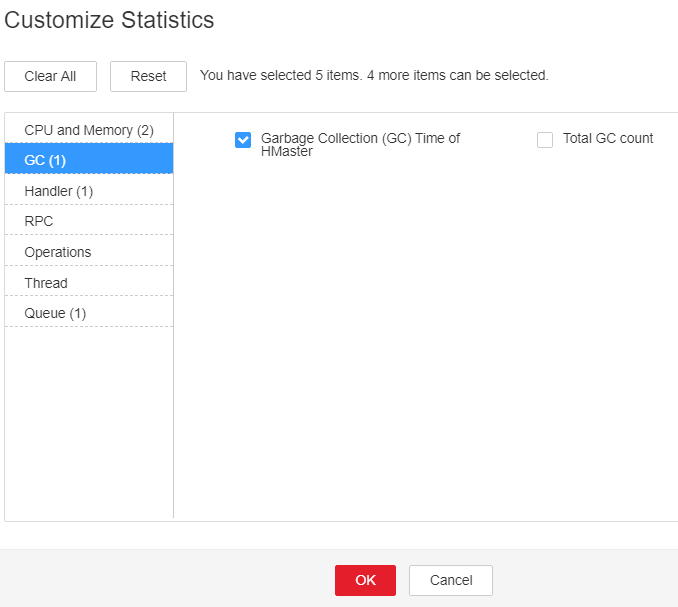Click the Garbage Collection Time of HMaster label
The width and height of the screenshot is (678, 607).
click(x=360, y=144)
